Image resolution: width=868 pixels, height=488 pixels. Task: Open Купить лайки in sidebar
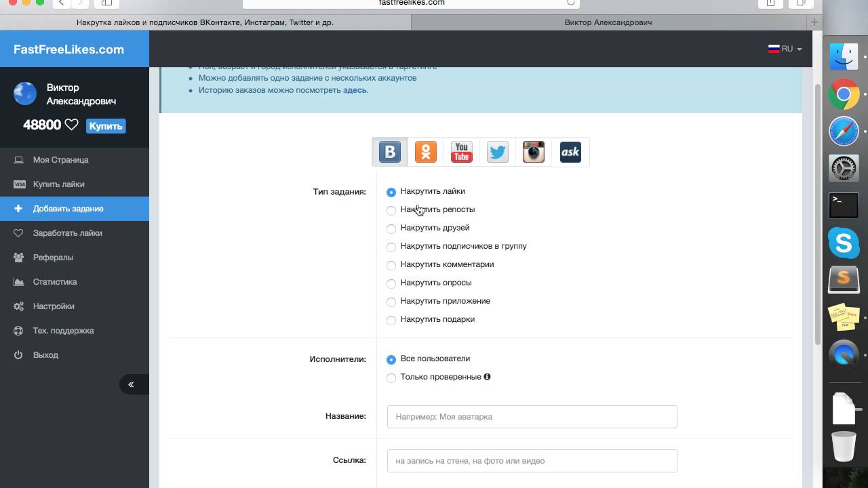click(75, 184)
